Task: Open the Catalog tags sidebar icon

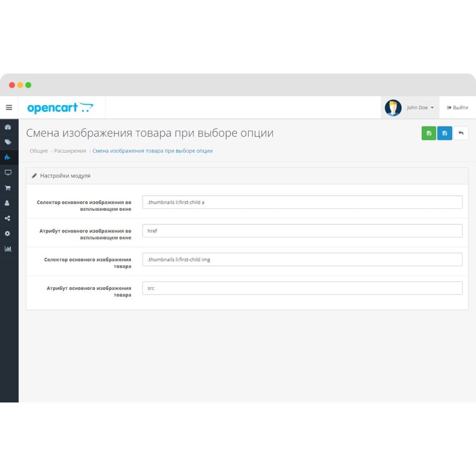Action: click(x=8, y=142)
